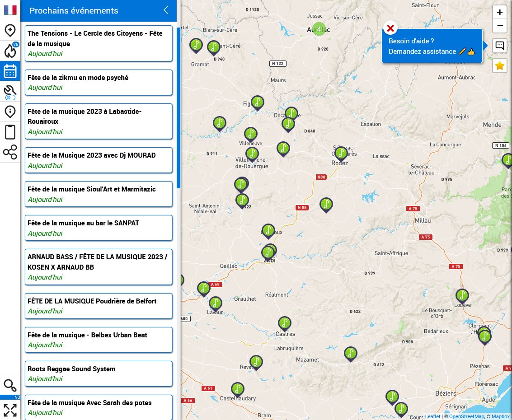Click the info pin icon in sidebar
Viewport: 512px width, 420px height.
[10, 112]
